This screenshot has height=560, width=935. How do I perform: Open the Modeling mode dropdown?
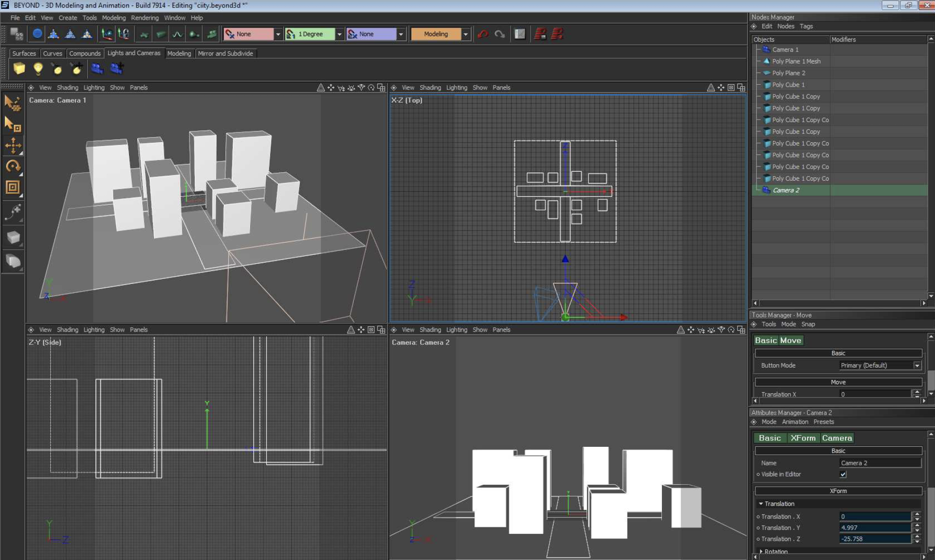point(465,34)
